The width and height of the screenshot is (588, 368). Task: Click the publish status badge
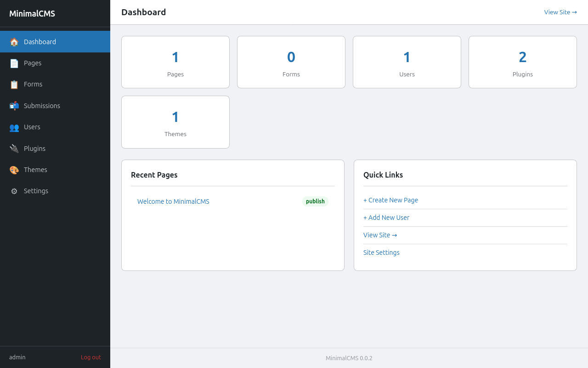[x=315, y=201]
